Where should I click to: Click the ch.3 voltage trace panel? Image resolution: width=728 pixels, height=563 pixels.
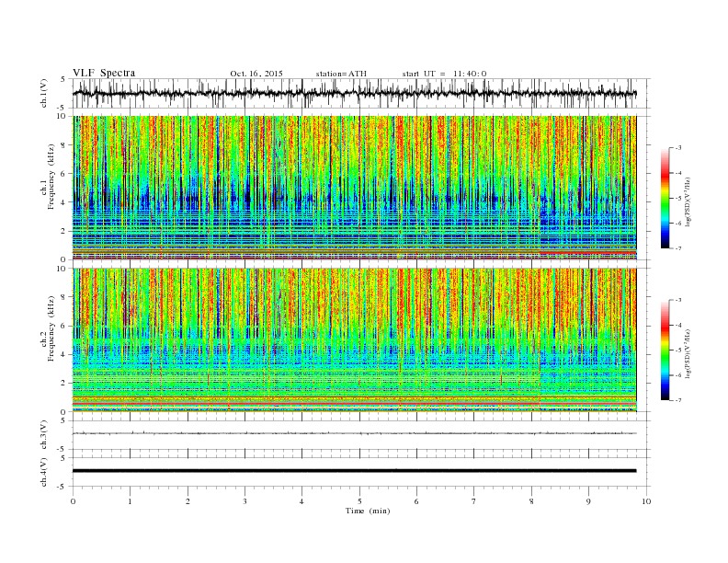tap(361, 435)
